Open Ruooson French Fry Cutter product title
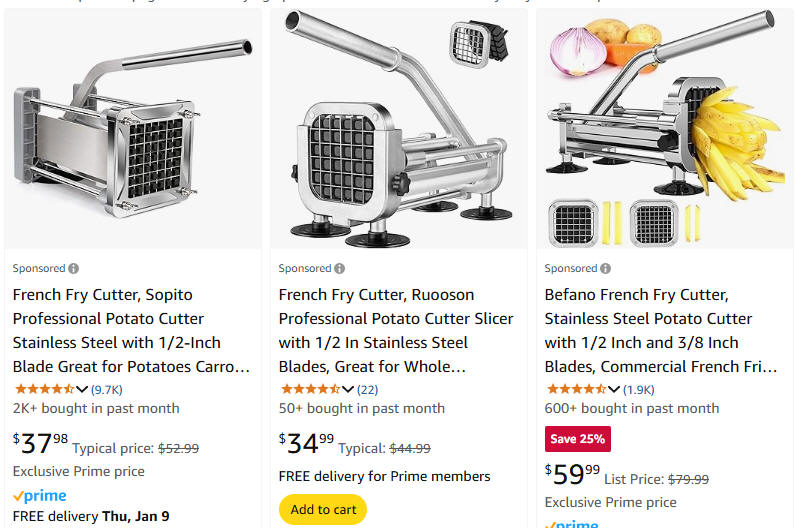The image size is (794, 528). click(x=396, y=331)
